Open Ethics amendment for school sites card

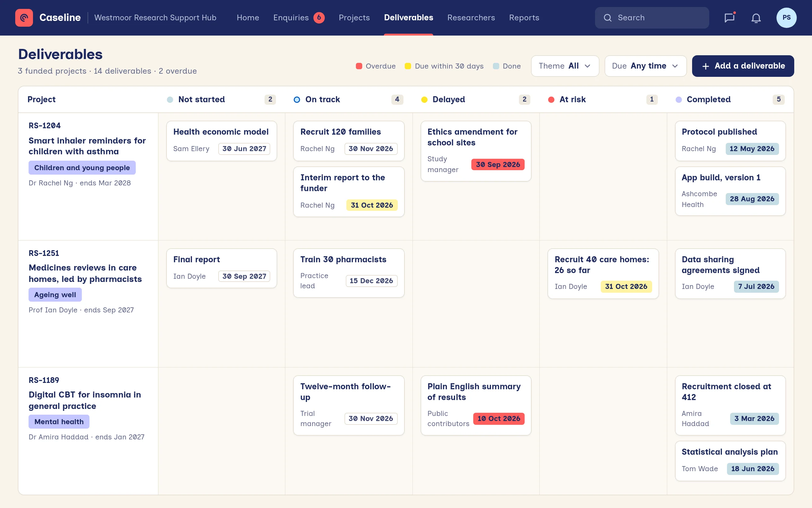476,151
